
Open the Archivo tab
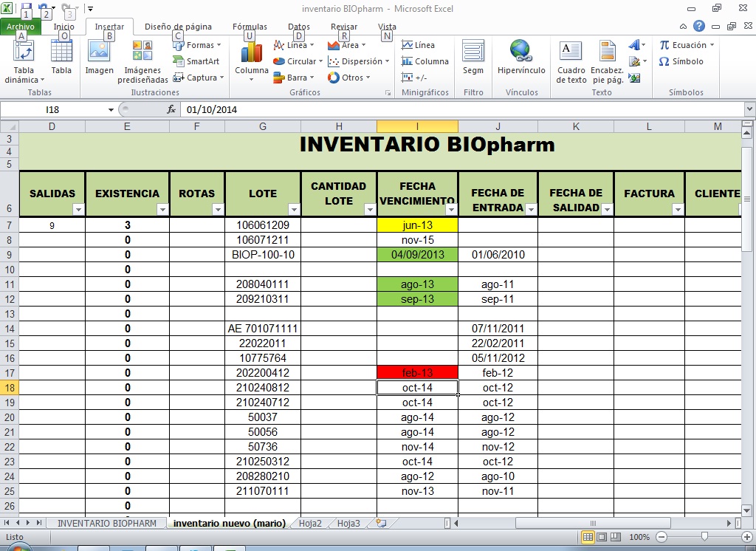click(x=20, y=27)
